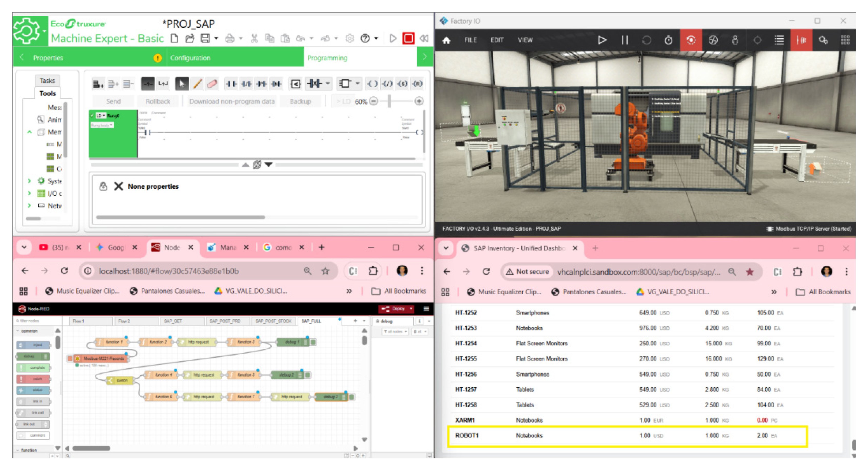Click Factory IO Play simulation button
The width and height of the screenshot is (868, 473).
(602, 40)
